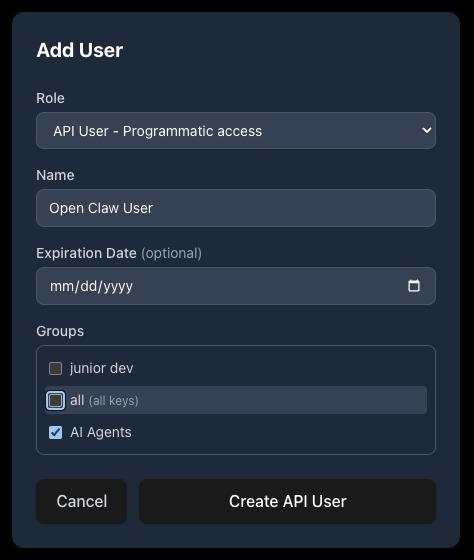Click the Groups label
The height and width of the screenshot is (560, 474).
60,331
